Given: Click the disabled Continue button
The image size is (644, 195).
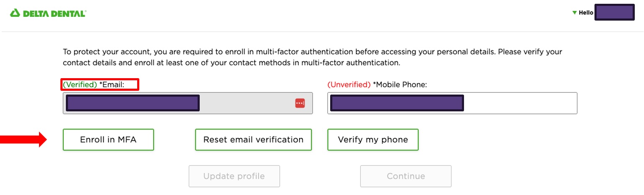Looking at the screenshot, I should 406,176.
